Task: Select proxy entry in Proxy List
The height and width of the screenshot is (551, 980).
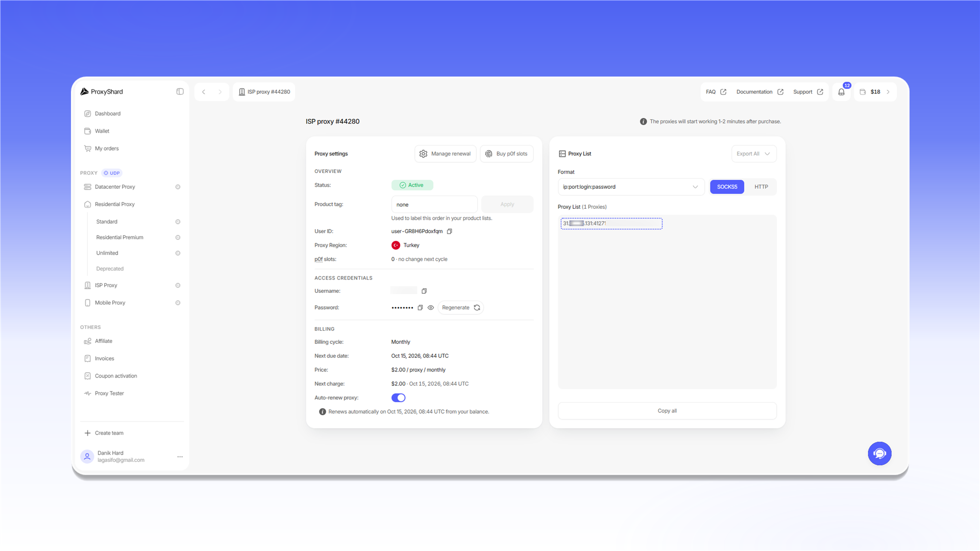Action: [x=611, y=223]
